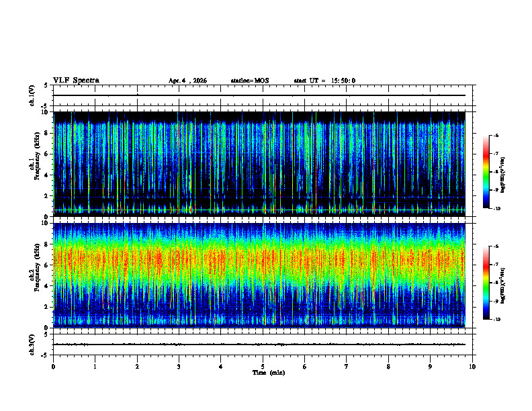Click the time axis tick label "3"
Viewport: 532px width, 411px height.
coord(179,367)
